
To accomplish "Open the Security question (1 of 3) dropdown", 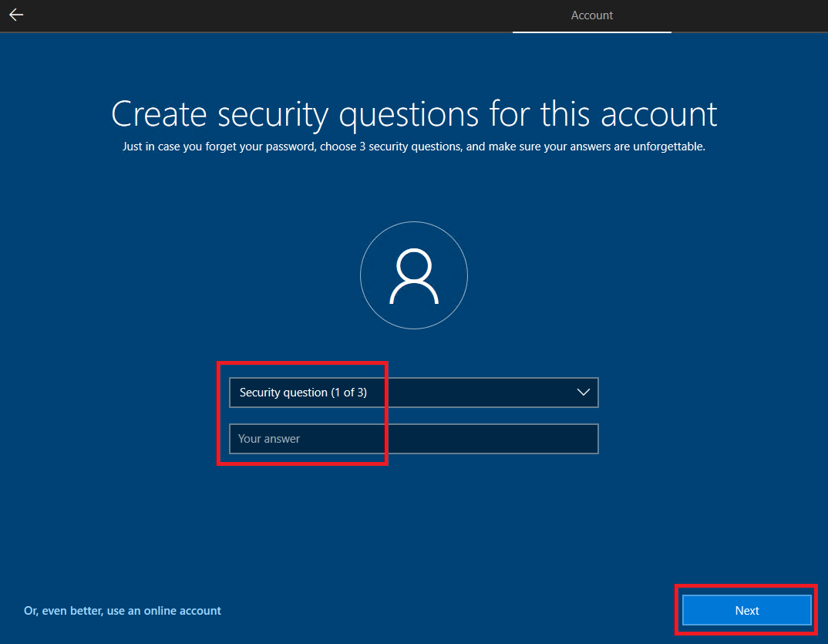I will pyautogui.click(x=413, y=393).
